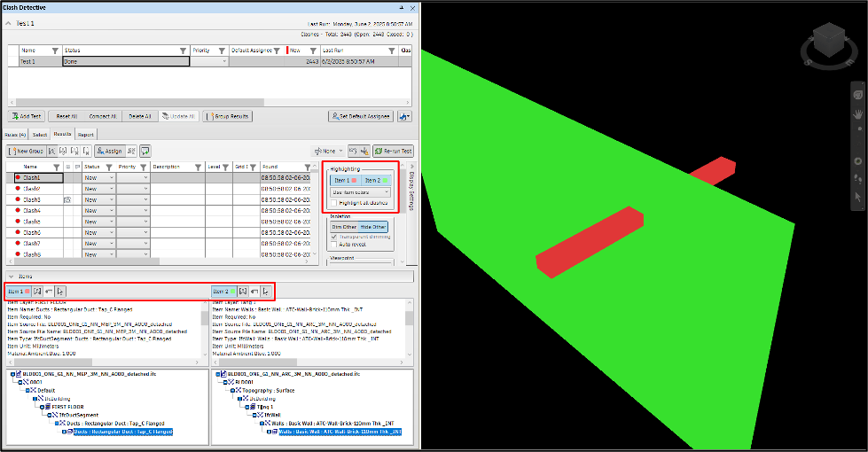This screenshot has width=868, height=452.
Task: Check the Highlight all clashes checkbox
Action: click(333, 203)
